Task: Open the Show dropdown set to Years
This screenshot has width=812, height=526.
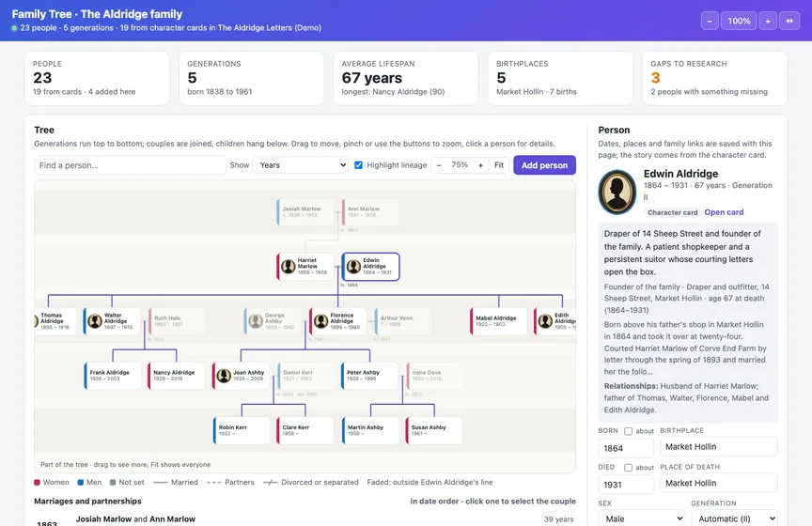Action: point(301,165)
